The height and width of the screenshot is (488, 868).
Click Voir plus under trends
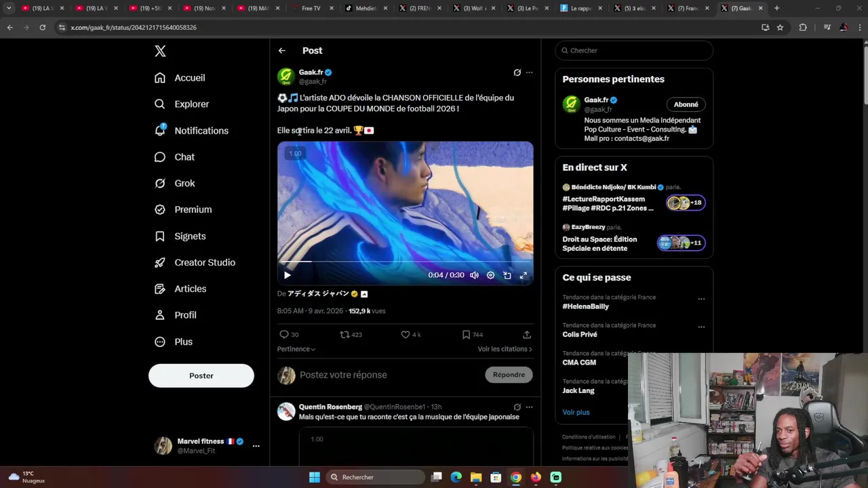tap(576, 412)
